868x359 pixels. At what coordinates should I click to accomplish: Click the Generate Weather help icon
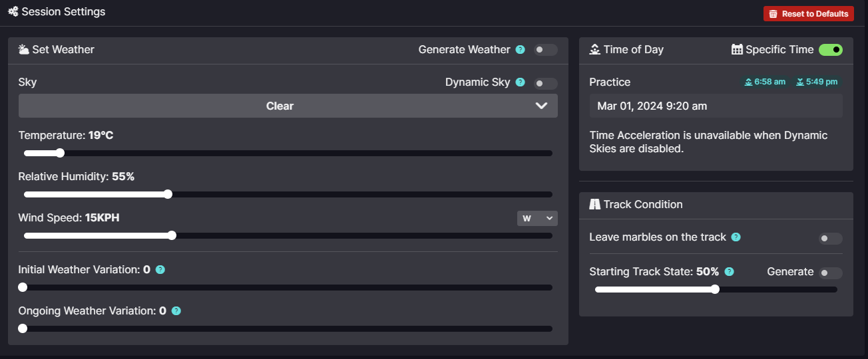click(x=521, y=50)
